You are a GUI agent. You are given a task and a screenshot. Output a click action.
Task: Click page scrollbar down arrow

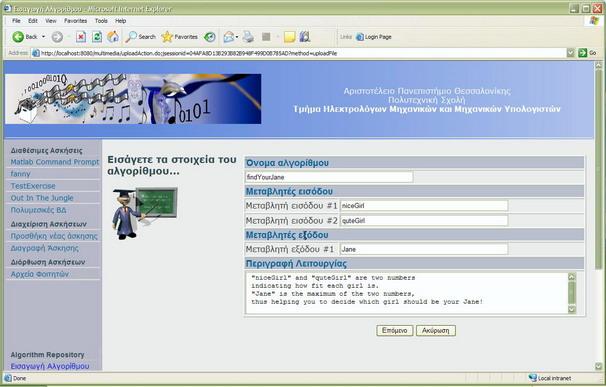598,366
